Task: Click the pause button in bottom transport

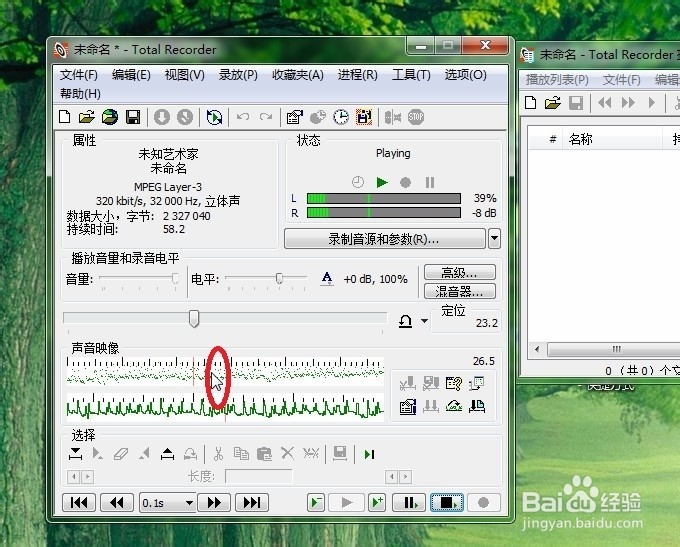Action: click(x=409, y=503)
